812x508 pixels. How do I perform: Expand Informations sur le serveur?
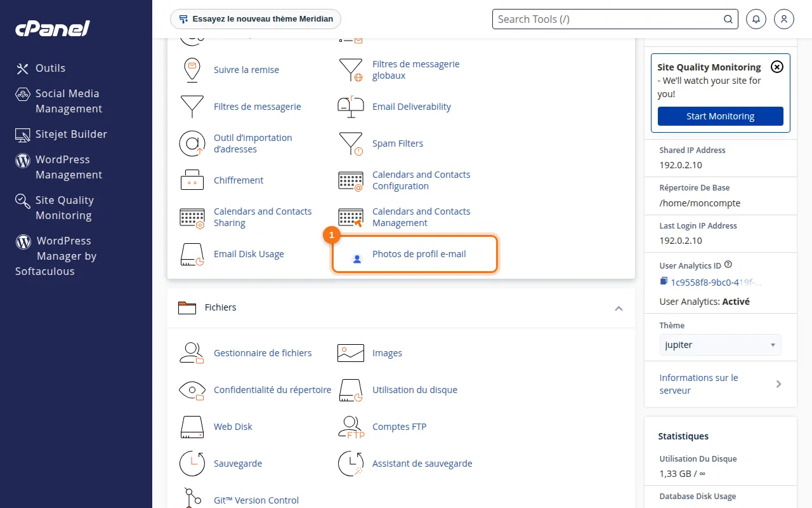(x=721, y=384)
